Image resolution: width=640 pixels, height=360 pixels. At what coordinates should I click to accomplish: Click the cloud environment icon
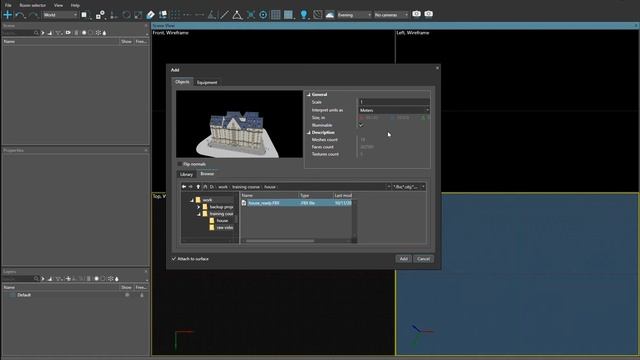(329, 15)
